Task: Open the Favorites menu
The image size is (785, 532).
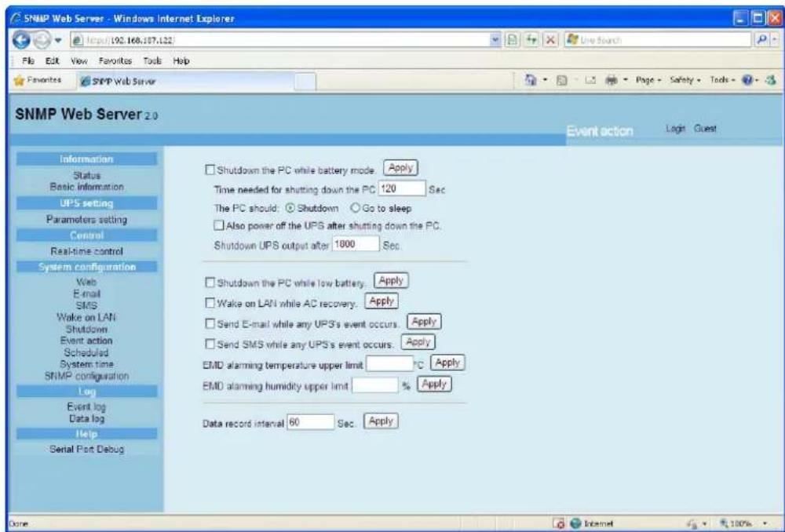Action: (115, 60)
